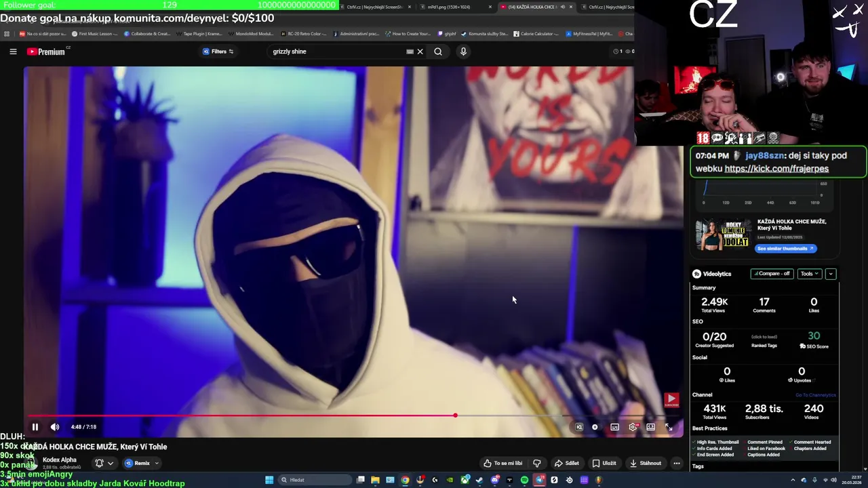Run search with the magnifier button
The width and height of the screenshot is (868, 488).
tap(438, 52)
